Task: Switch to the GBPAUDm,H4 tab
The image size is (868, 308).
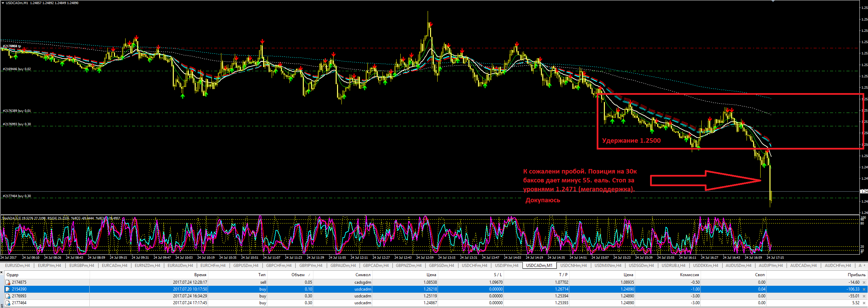Action: pyautogui.click(x=343, y=266)
